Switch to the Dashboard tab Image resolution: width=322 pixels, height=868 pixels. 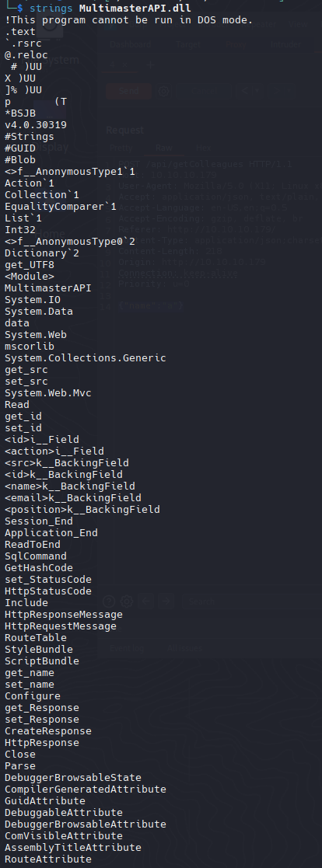click(130, 45)
